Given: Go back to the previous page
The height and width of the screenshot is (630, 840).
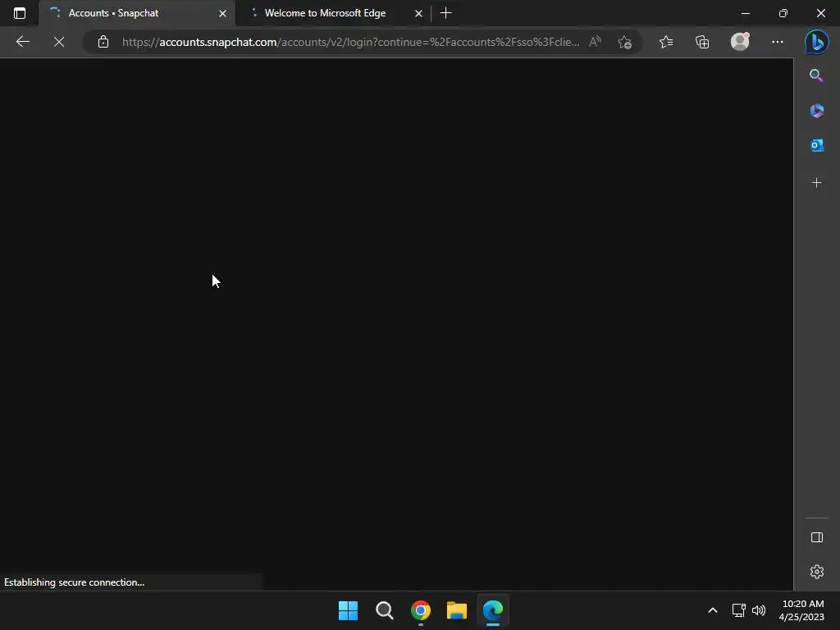Looking at the screenshot, I should point(22,42).
